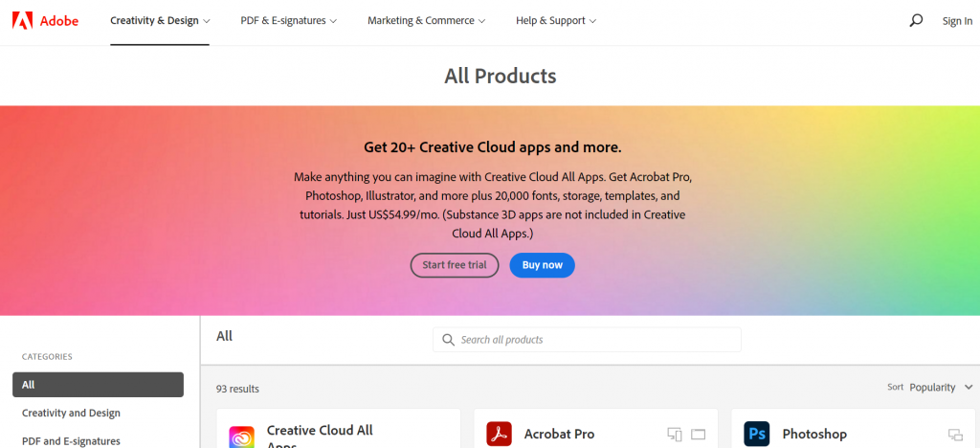The width and height of the screenshot is (980, 448).
Task: Open the Help & Support menu
Action: [x=556, y=21]
